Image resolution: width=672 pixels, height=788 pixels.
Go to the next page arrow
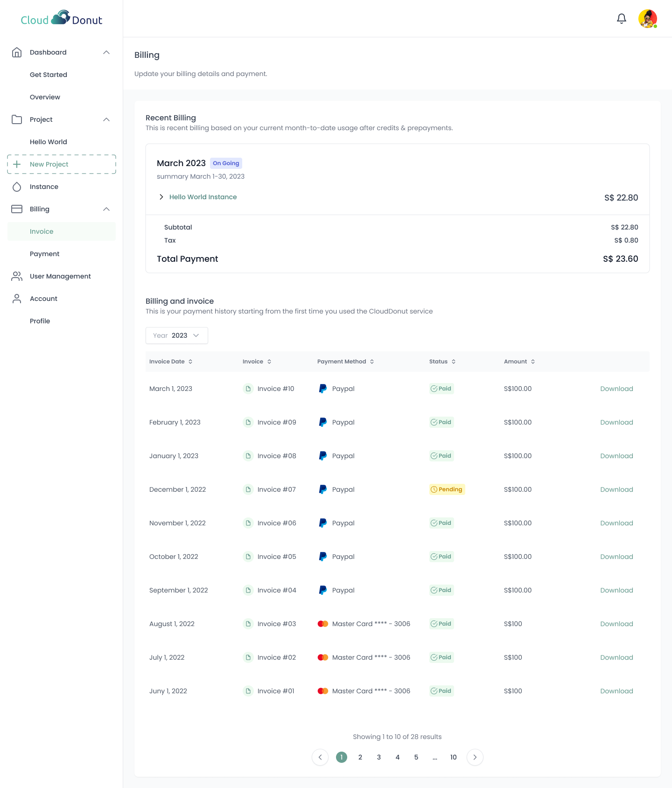pos(475,757)
